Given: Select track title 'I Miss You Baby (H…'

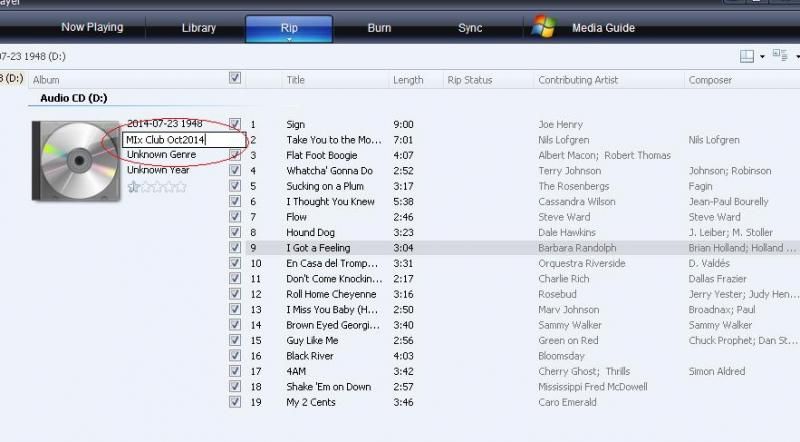Looking at the screenshot, I should pos(332,309).
